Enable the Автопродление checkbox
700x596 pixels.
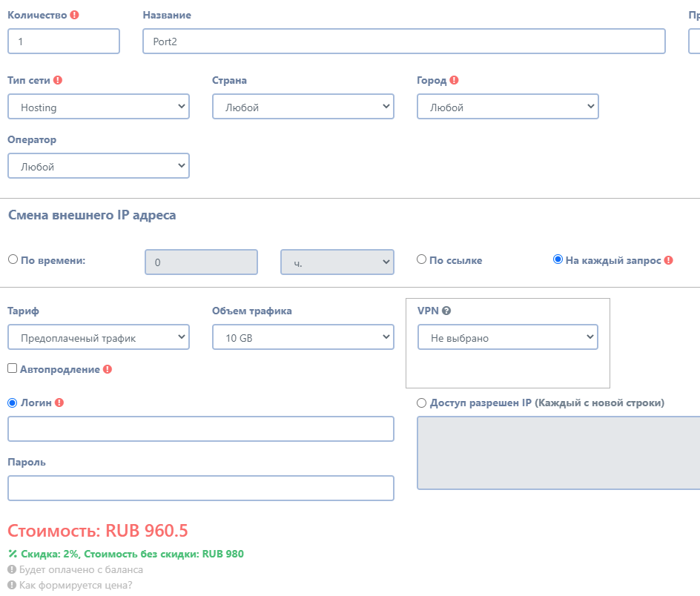[13, 368]
